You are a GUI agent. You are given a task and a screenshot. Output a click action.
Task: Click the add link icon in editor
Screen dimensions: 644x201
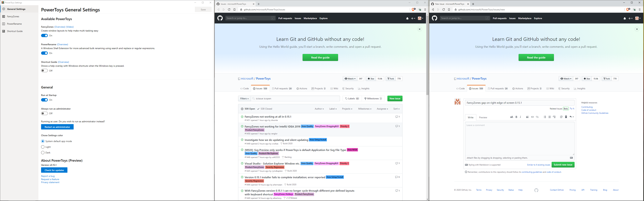(x=537, y=117)
